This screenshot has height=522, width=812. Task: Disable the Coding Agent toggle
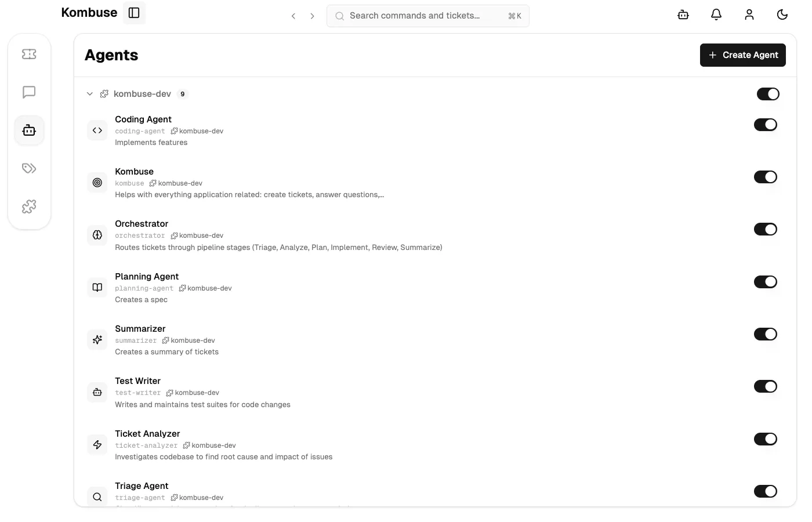pos(766,124)
